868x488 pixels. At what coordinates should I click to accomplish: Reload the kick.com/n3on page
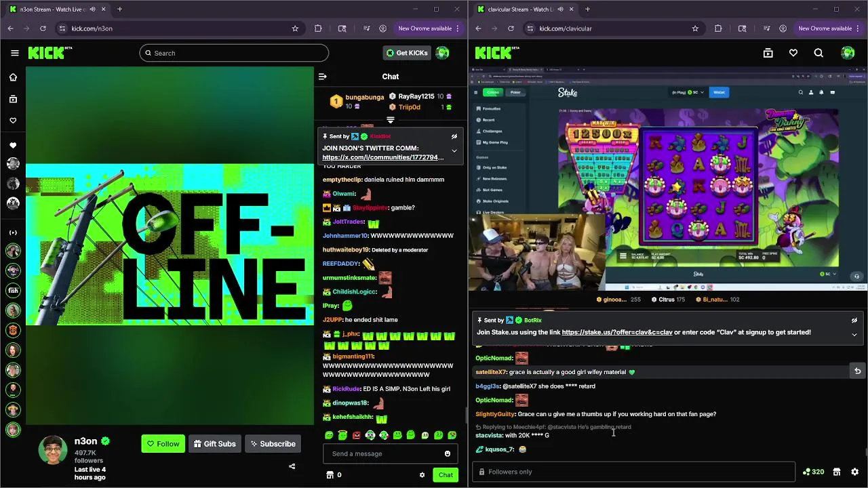point(43,28)
